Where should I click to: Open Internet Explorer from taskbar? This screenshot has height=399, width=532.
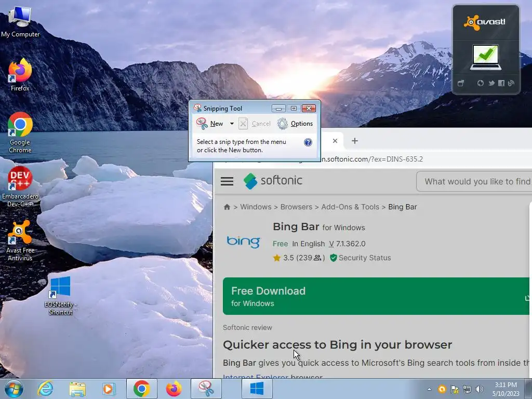click(45, 389)
